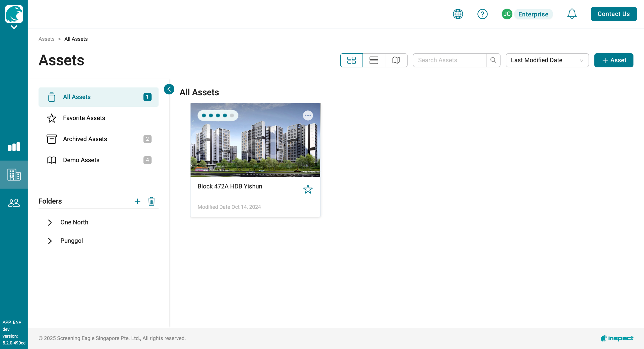Select Demo Assets category
Screen dimensions: 644x349
click(x=81, y=160)
